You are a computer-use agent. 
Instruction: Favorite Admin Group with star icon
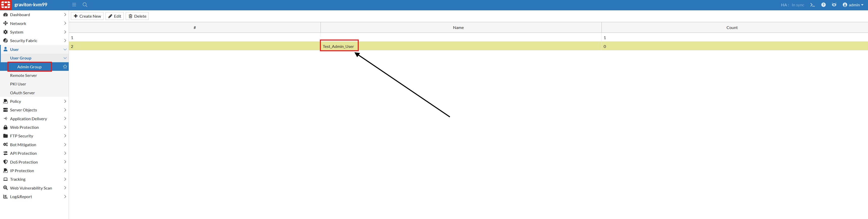65,67
